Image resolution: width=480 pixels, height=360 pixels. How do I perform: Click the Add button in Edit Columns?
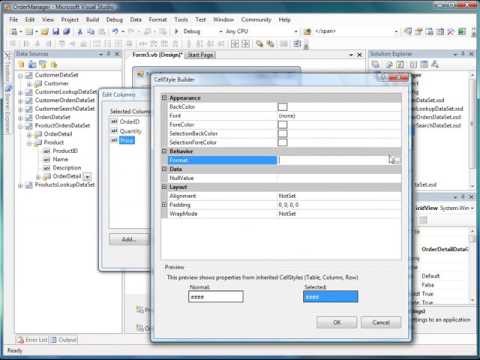129,239
